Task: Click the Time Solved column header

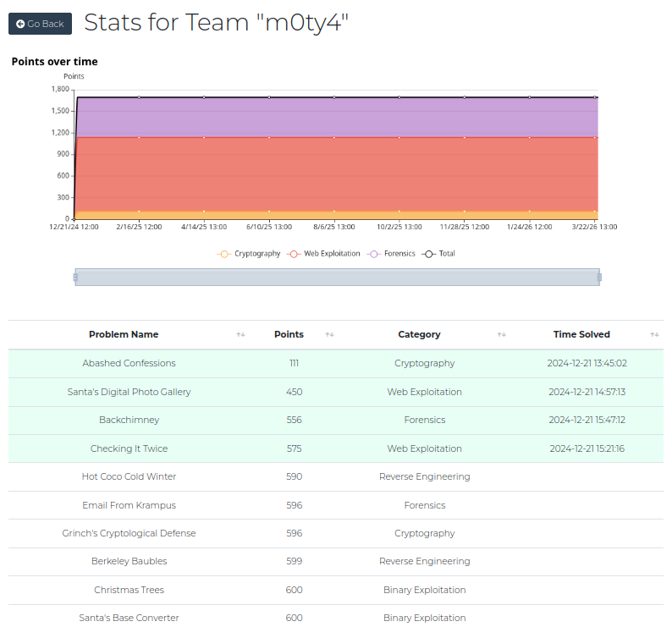Action: point(581,335)
